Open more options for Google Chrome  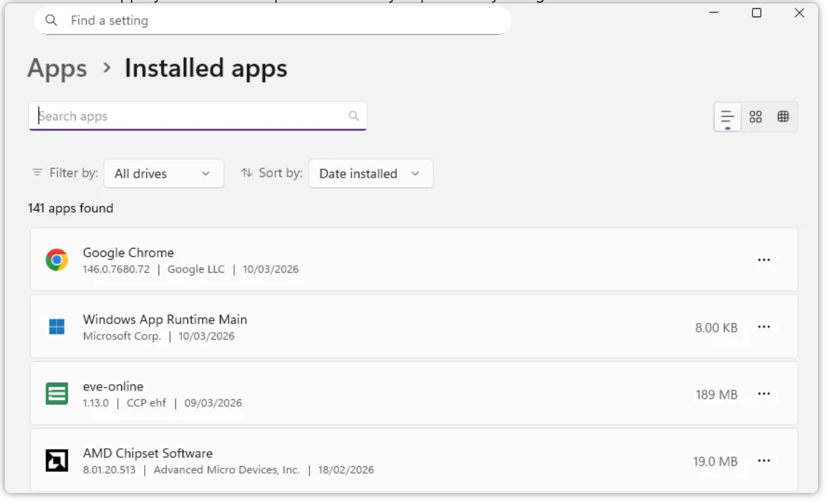click(x=764, y=260)
